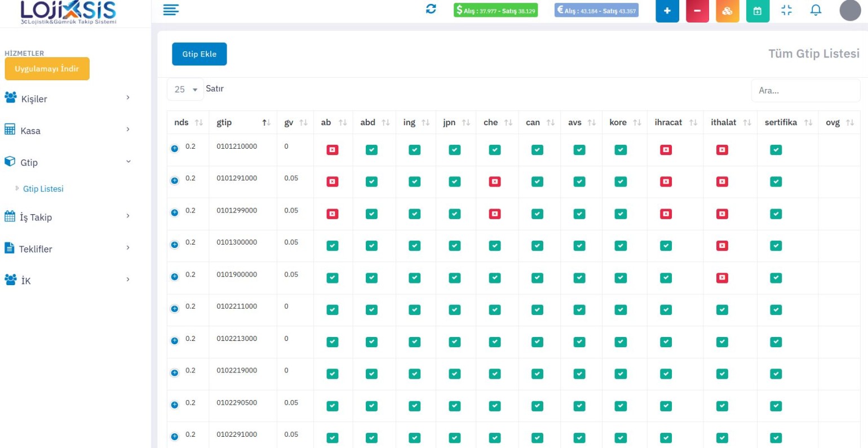Image resolution: width=868 pixels, height=448 pixels.
Task: Sort by the gv column header
Action: [295, 122]
